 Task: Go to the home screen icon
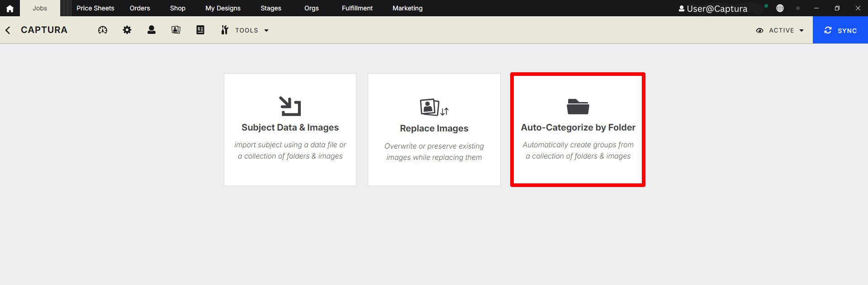click(x=9, y=8)
